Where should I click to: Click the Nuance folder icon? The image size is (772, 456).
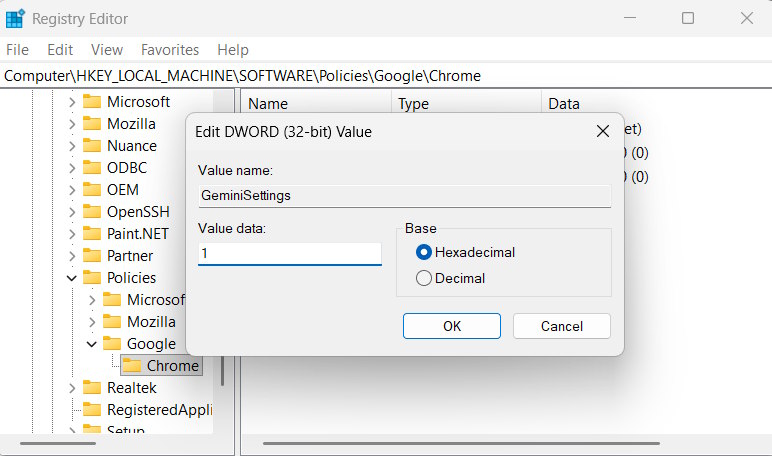[x=92, y=146]
